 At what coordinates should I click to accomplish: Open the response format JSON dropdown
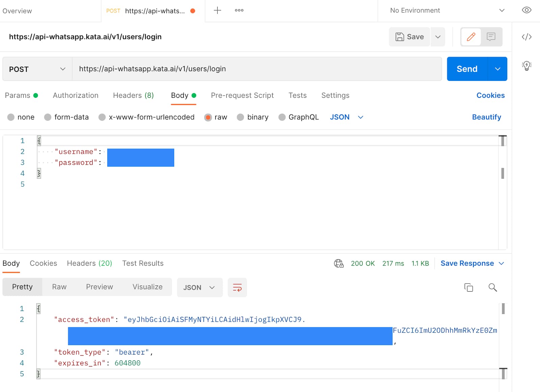click(x=200, y=287)
